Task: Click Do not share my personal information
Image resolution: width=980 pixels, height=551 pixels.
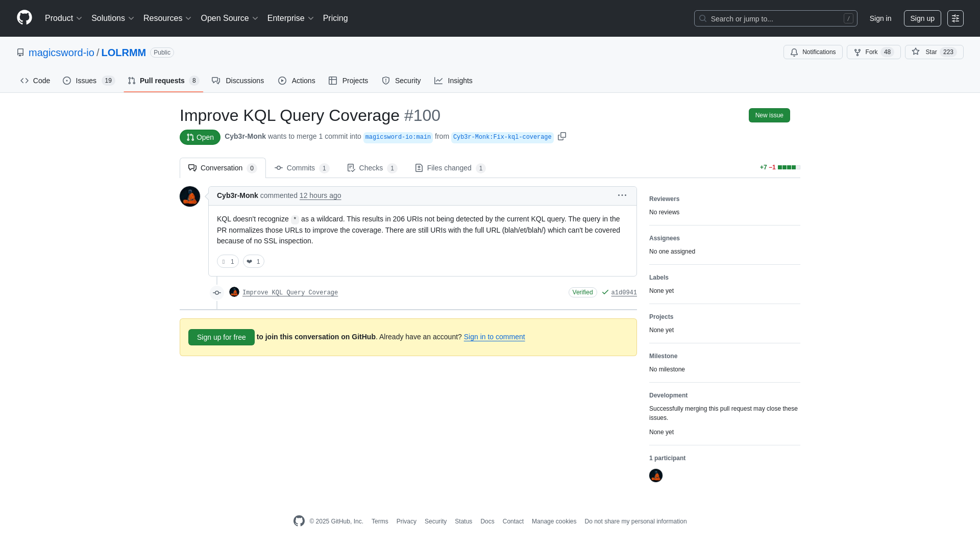Action: click(635, 521)
